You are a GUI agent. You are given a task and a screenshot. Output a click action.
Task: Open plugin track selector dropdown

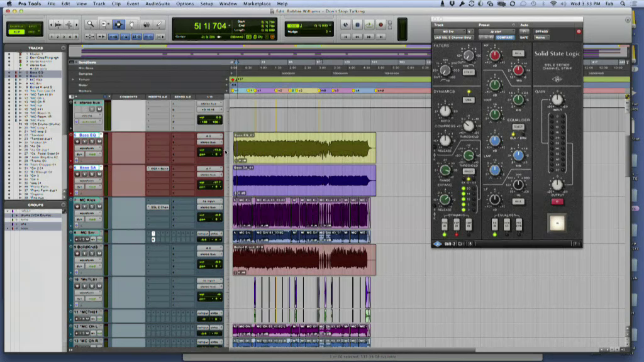point(449,31)
